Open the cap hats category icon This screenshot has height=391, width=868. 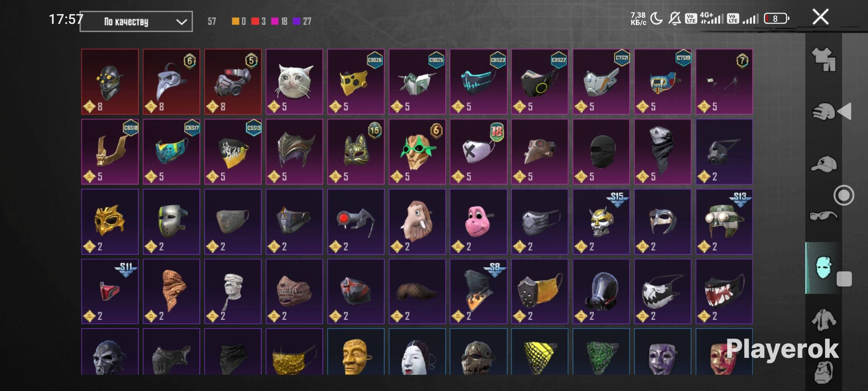click(x=824, y=164)
